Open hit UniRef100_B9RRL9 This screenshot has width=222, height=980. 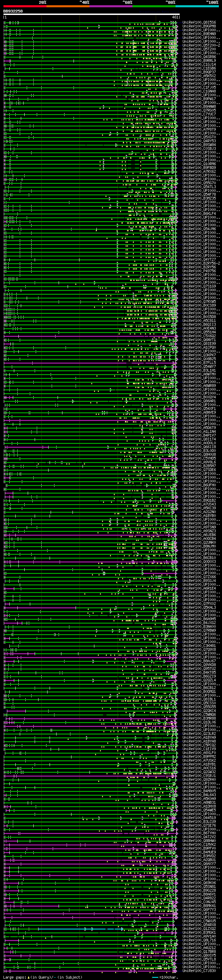[199, 60]
